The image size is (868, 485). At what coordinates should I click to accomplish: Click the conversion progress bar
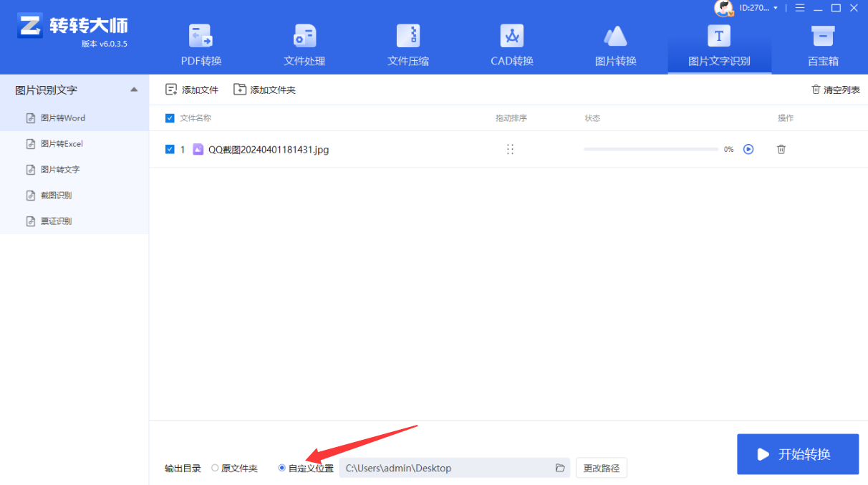click(651, 149)
